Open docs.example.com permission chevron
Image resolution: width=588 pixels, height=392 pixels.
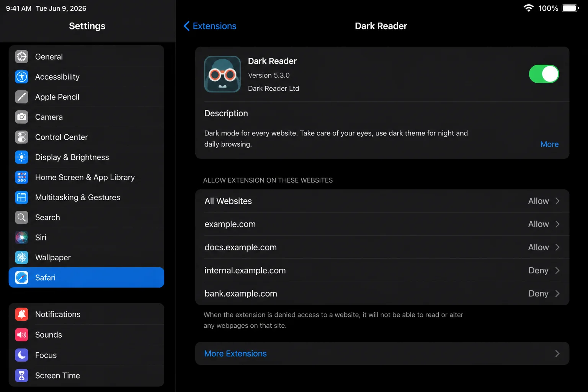pyautogui.click(x=557, y=247)
